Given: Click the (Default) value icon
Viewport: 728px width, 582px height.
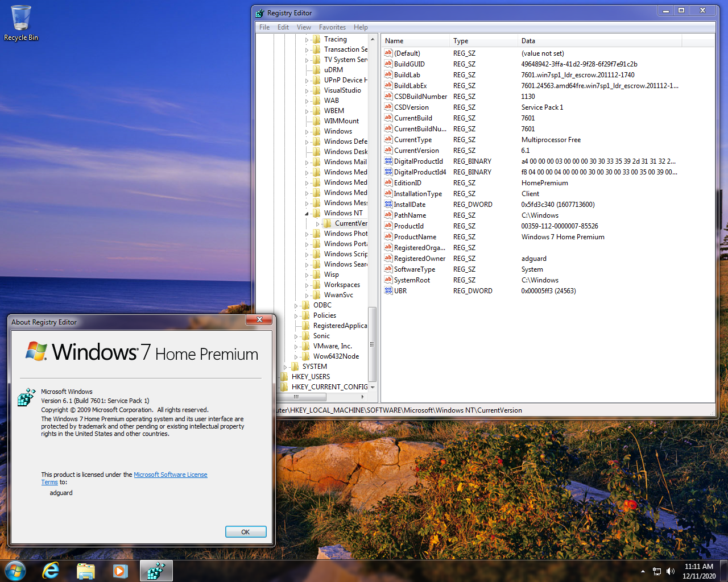Looking at the screenshot, I should click(x=388, y=53).
